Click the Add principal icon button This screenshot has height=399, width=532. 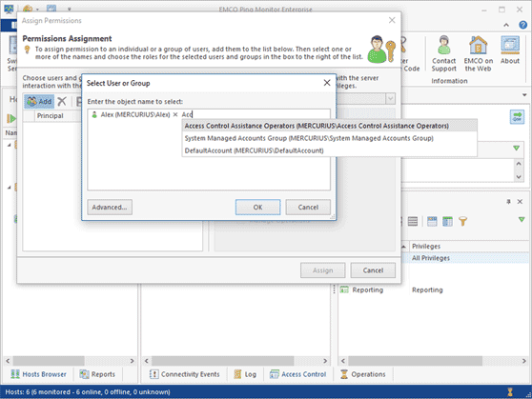(39, 101)
